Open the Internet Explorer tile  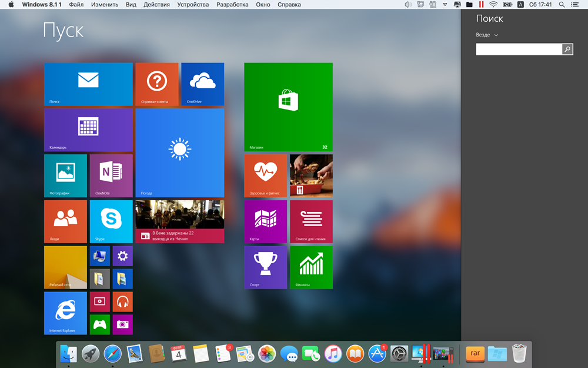coord(65,313)
